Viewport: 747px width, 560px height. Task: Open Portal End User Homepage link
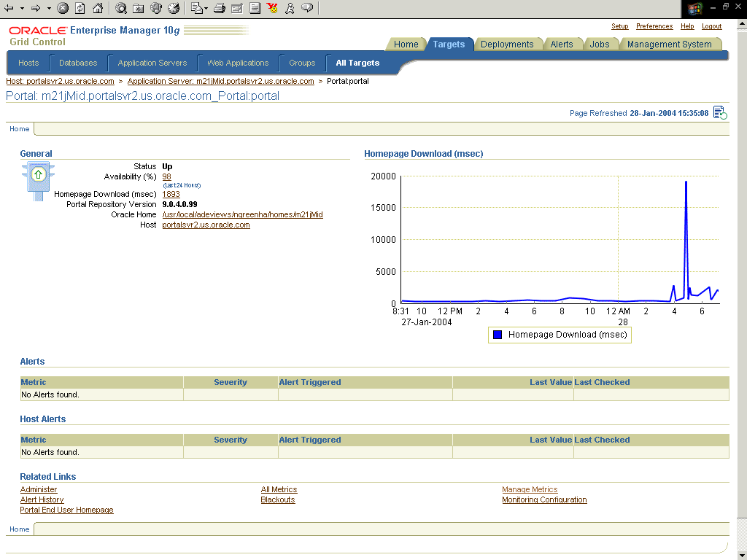[x=66, y=510]
